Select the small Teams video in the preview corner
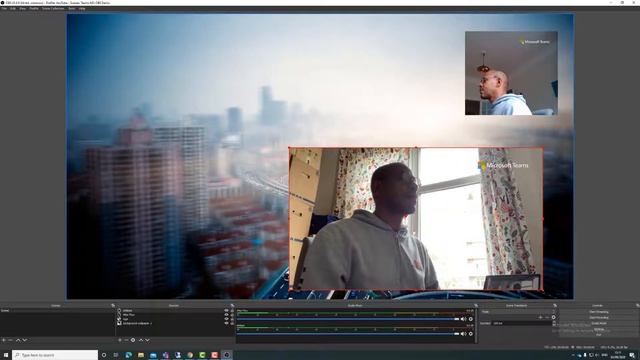 511,73
